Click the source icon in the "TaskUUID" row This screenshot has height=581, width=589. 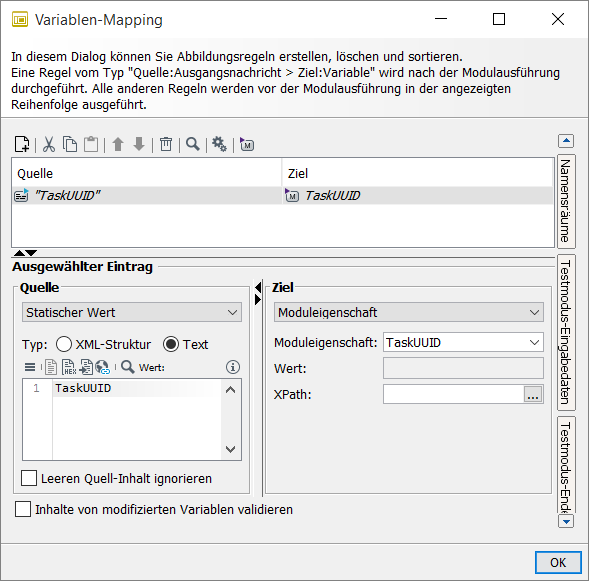pos(21,195)
